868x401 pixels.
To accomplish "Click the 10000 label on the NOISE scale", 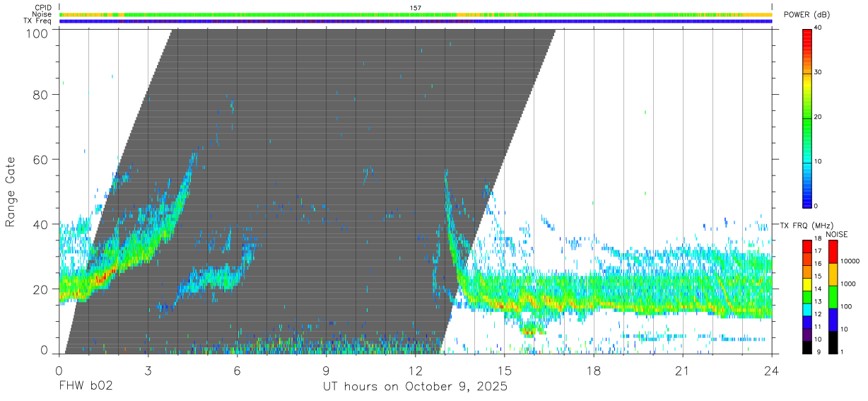I will [851, 261].
